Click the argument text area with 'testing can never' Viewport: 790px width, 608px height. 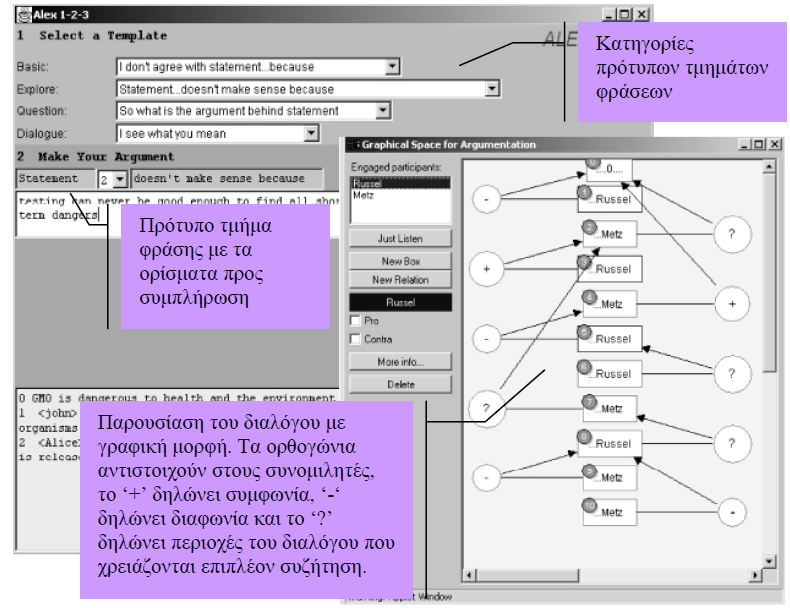[177, 214]
